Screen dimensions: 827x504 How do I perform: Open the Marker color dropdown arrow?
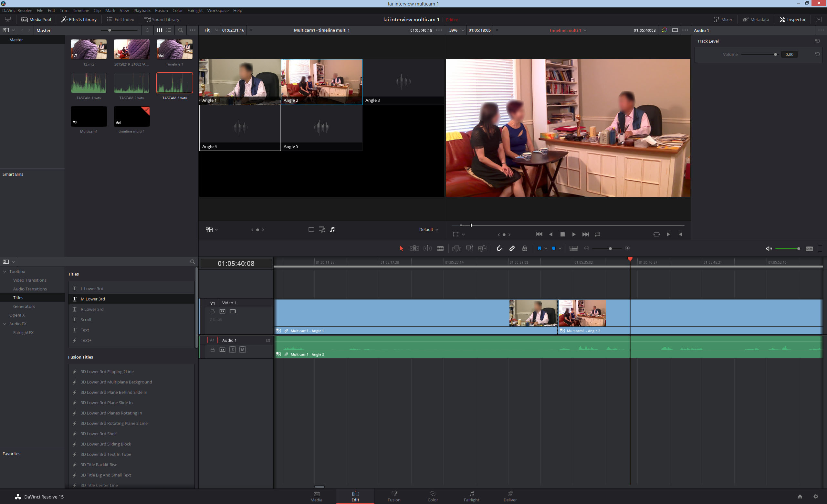(x=560, y=248)
